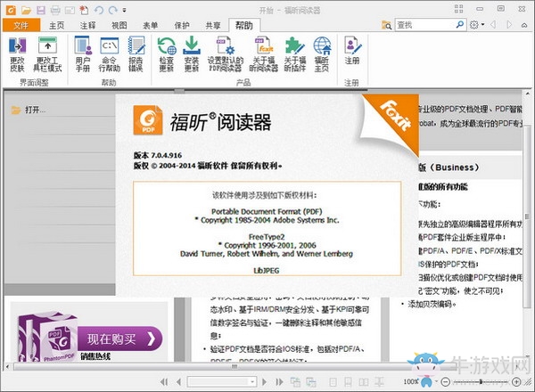Click the new blank PDF icon
535x392 pixels.
pos(84,10)
